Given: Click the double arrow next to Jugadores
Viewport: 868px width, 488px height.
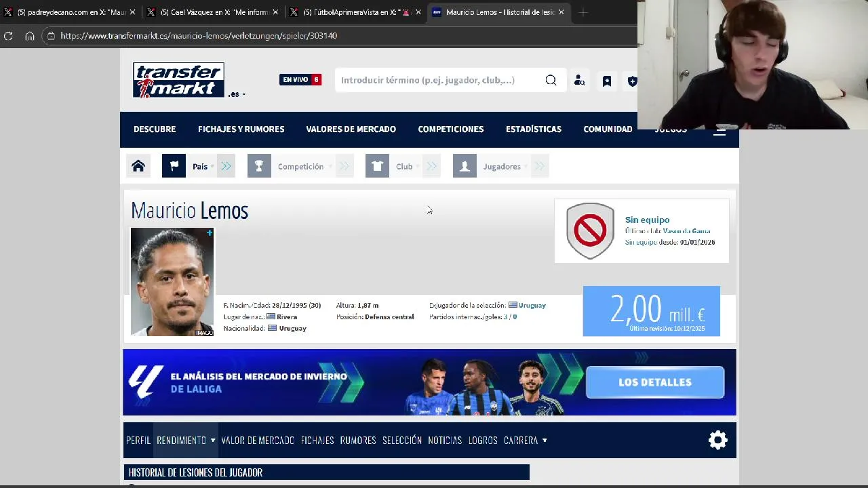Looking at the screenshot, I should tap(540, 166).
